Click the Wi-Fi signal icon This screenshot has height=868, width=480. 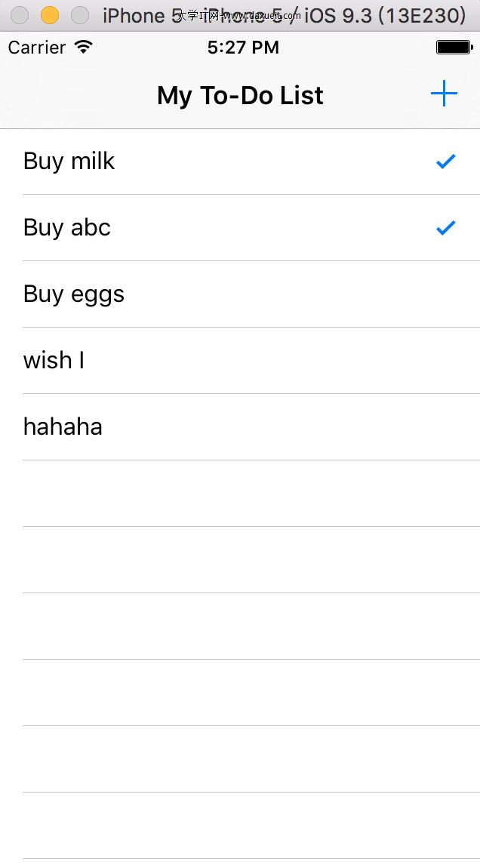point(84,47)
